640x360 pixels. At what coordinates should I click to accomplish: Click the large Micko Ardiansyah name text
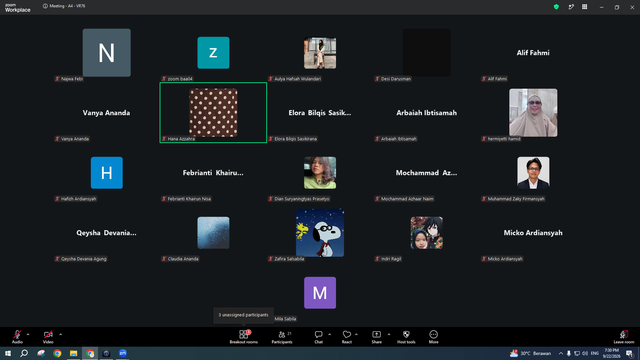(x=533, y=233)
